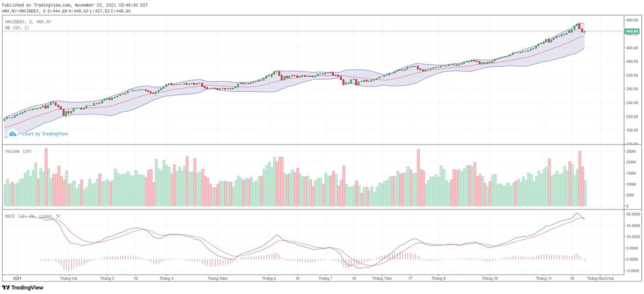Click the TradingView logo in bottom-left corner
Image resolution: width=644 pixels, height=294 pixels.
point(24,288)
